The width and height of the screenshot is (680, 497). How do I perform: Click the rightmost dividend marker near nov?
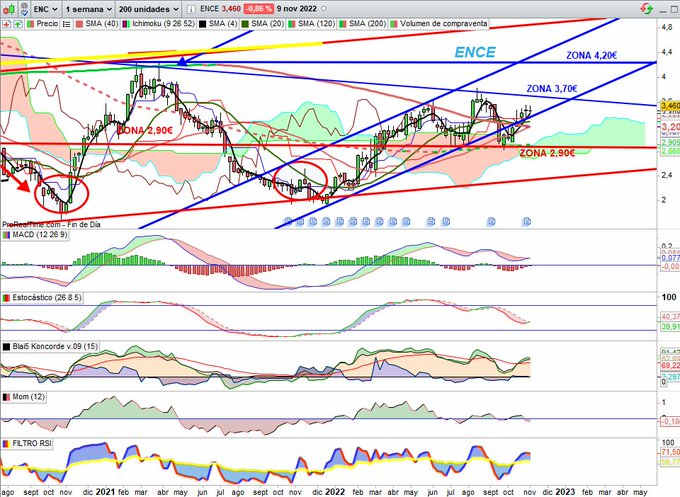pyautogui.click(x=526, y=222)
